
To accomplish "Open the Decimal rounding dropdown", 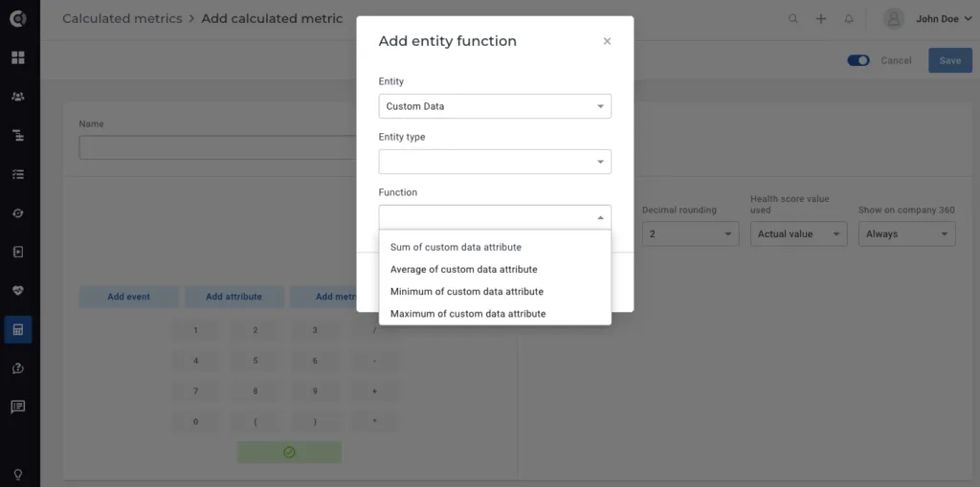I will coord(691,233).
